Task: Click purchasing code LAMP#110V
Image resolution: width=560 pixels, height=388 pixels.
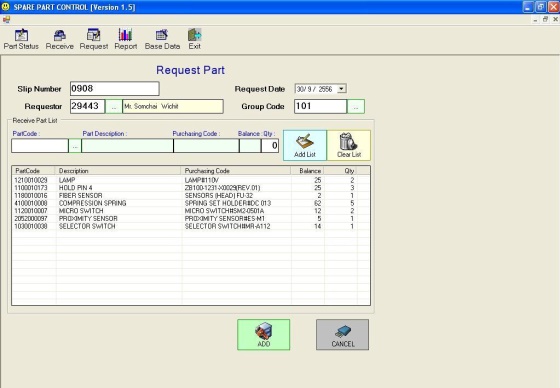Action: pos(202,180)
